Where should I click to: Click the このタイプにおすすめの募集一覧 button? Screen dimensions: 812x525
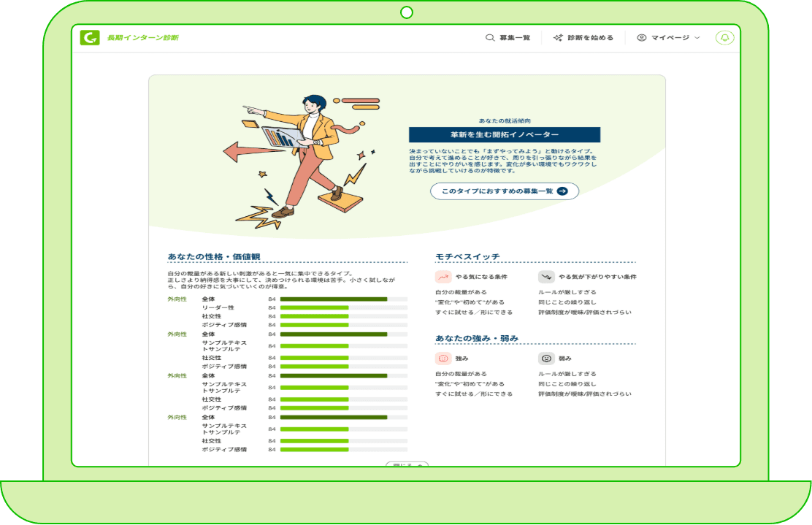pyautogui.click(x=505, y=191)
